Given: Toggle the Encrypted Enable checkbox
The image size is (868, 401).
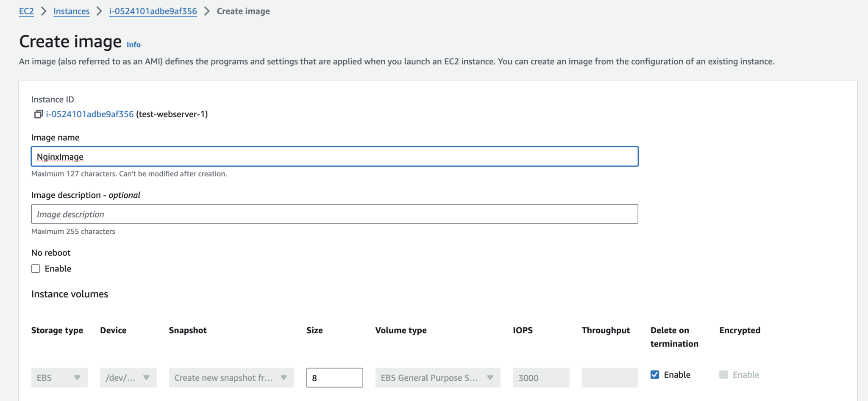Looking at the screenshot, I should pos(723,374).
